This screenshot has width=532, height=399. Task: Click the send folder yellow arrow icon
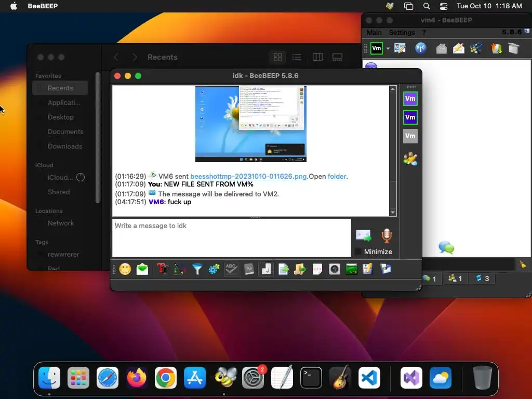(300, 270)
